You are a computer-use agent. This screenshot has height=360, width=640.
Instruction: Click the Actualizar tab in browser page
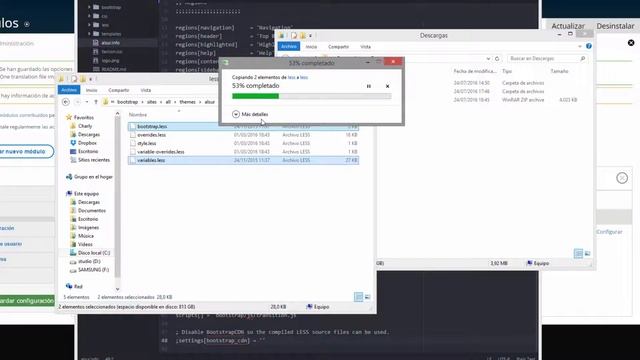568,26
